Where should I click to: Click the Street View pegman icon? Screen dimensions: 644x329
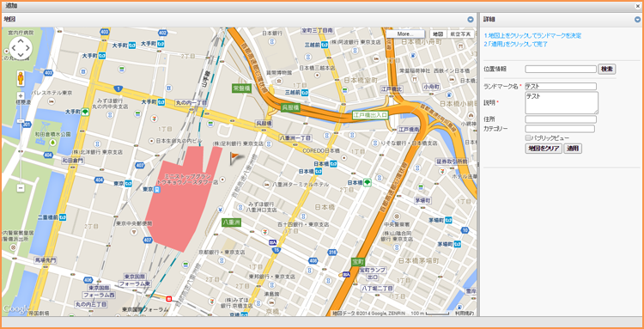(20, 78)
